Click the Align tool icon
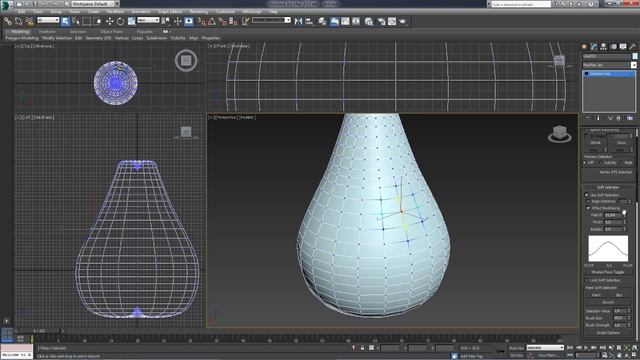This screenshot has height=360, width=640. (x=309, y=21)
